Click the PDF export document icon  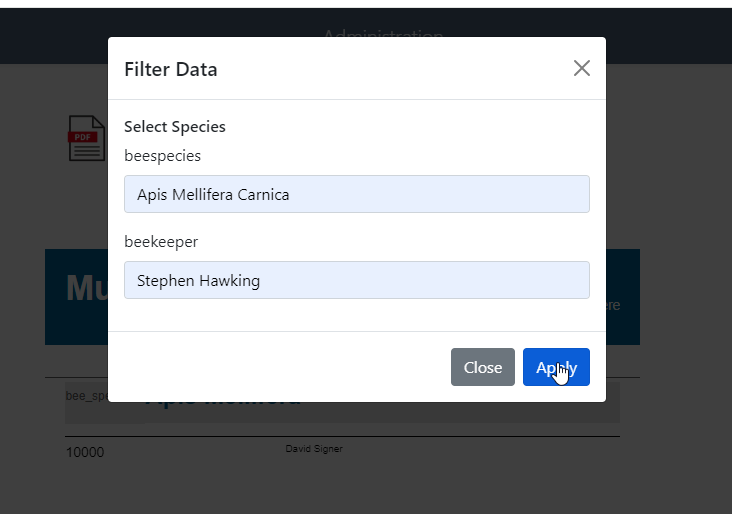[x=87, y=138]
